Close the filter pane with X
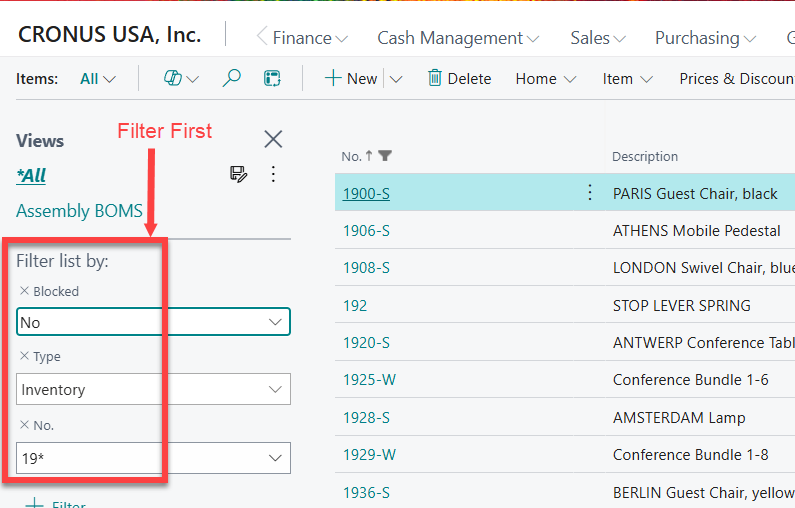Image resolution: width=795 pixels, height=508 pixels. point(273,139)
